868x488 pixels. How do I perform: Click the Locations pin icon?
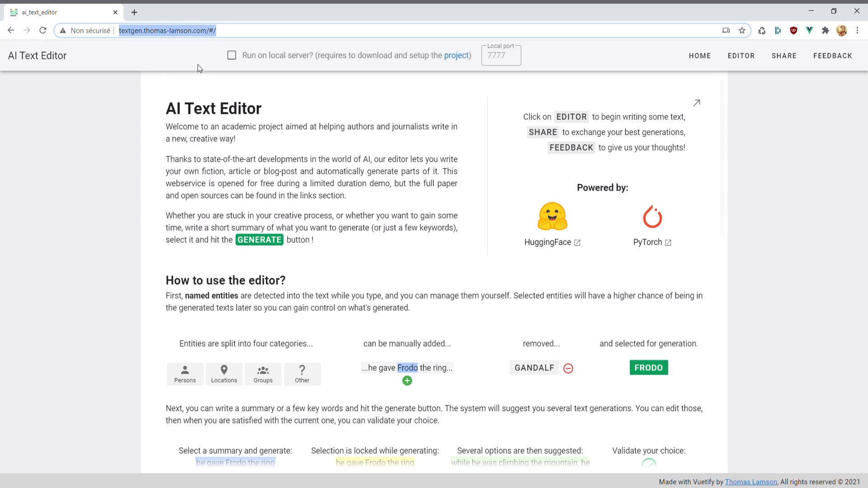pos(224,370)
